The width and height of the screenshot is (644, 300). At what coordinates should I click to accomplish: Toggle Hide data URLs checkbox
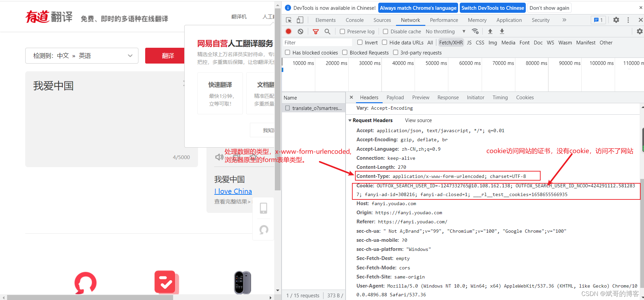coord(384,42)
